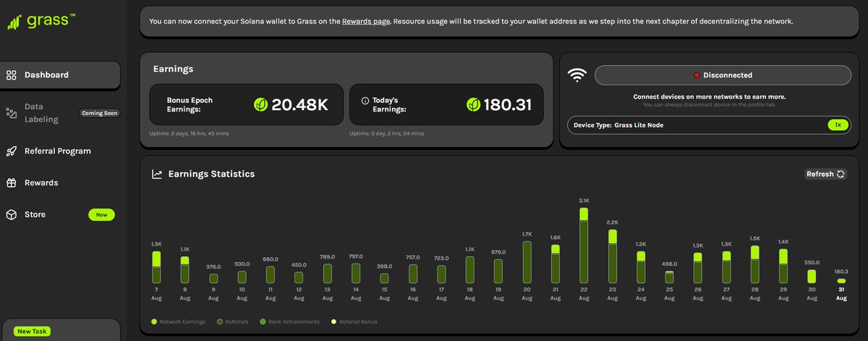This screenshot has height=341, width=868.
Task: Open the Dashboard menu item
Action: point(60,75)
